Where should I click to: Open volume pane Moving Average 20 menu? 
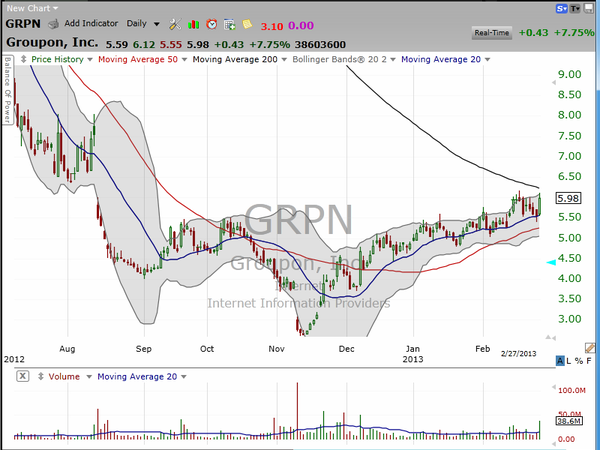click(142, 377)
